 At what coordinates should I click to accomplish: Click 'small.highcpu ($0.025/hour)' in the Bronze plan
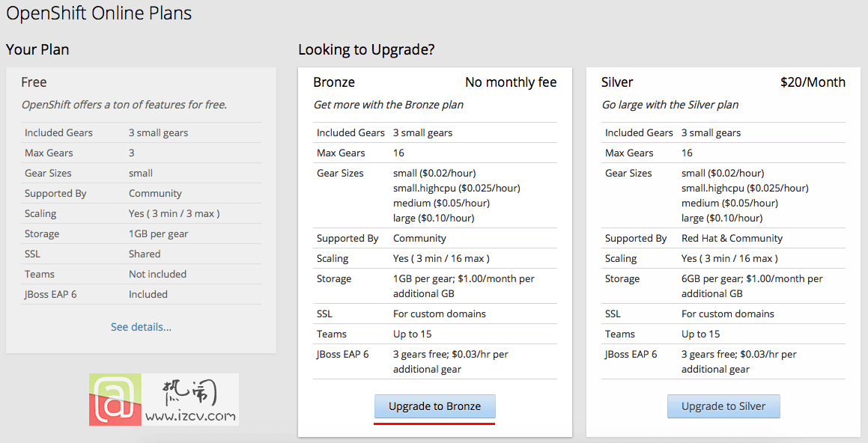pos(457,188)
